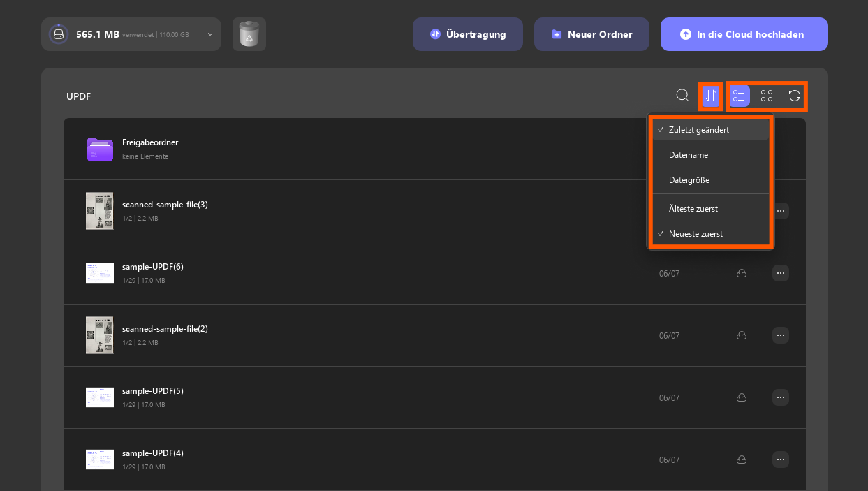Click the Übertragung button
The image size is (868, 491).
[468, 34]
